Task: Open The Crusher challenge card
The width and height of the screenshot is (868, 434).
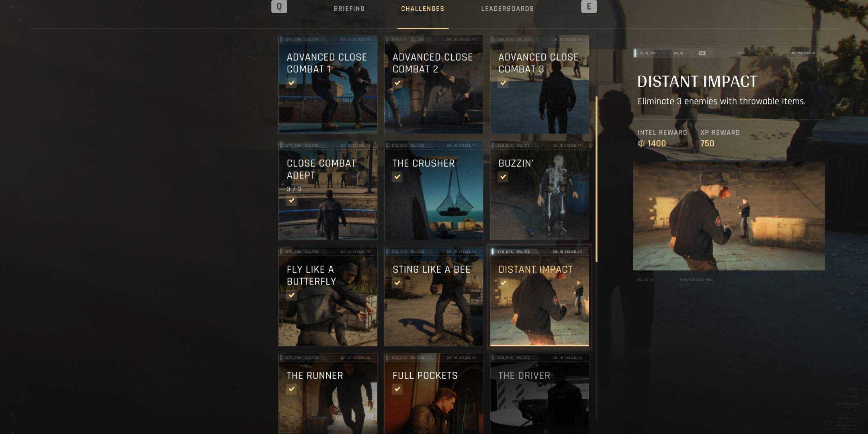Action: pyautogui.click(x=434, y=190)
